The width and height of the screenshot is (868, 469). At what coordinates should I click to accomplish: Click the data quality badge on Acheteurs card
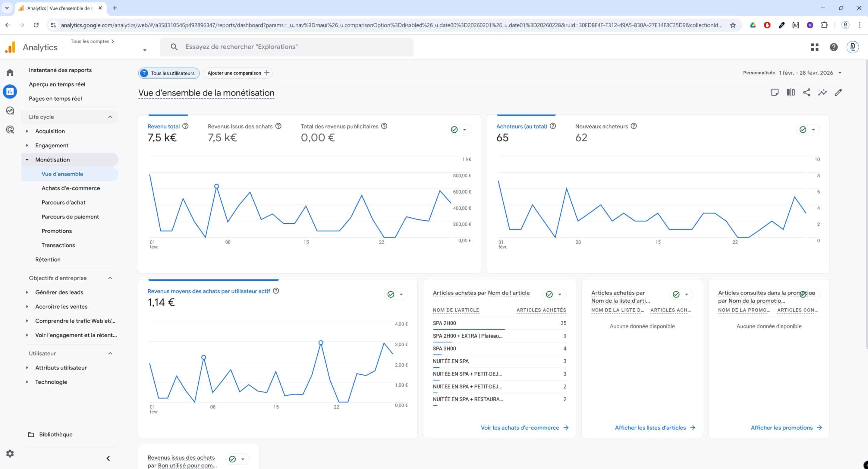(x=803, y=129)
